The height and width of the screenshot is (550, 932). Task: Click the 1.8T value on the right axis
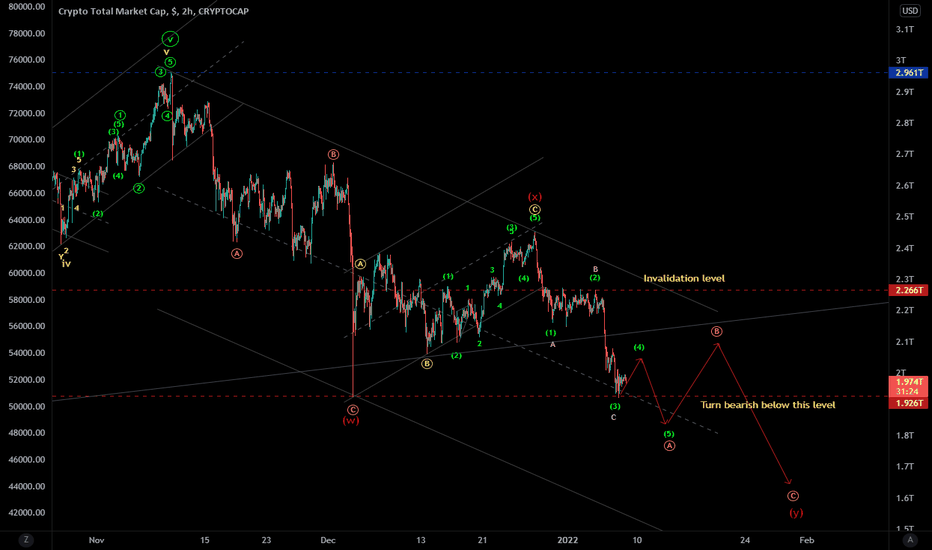905,435
